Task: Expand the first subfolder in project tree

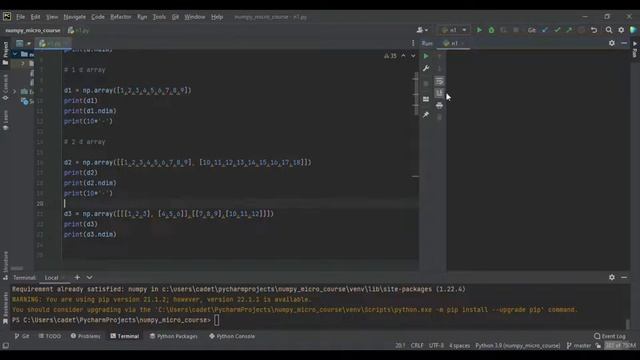Action: 23,63
